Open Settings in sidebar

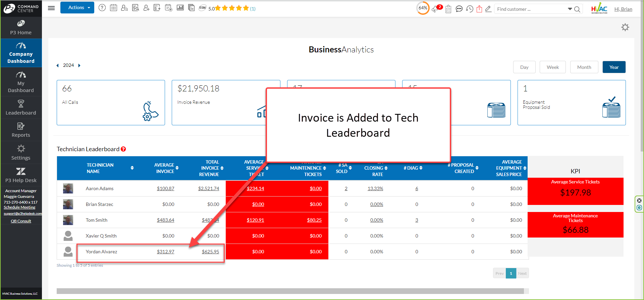coord(21,153)
